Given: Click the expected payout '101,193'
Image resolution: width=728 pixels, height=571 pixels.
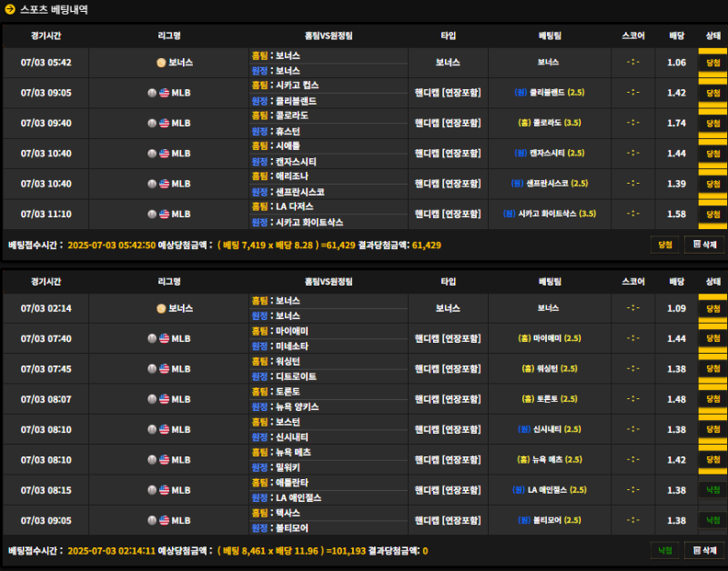Looking at the screenshot, I should [348, 551].
